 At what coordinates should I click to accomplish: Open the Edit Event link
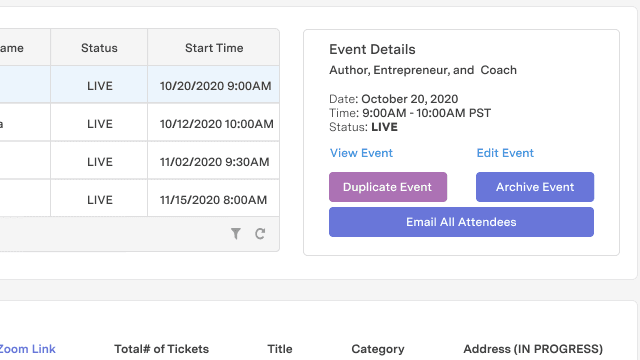(x=505, y=153)
